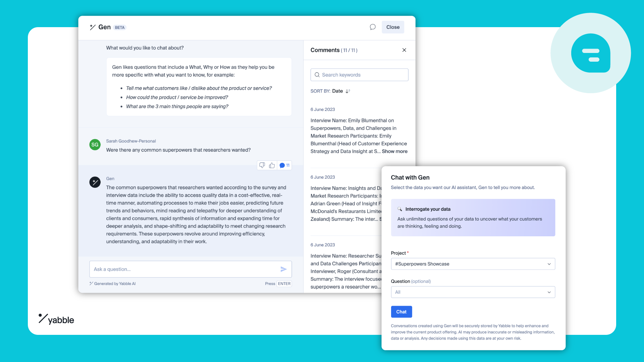Click the thumbs up feedback icon
The height and width of the screenshot is (362, 644).
(x=272, y=165)
